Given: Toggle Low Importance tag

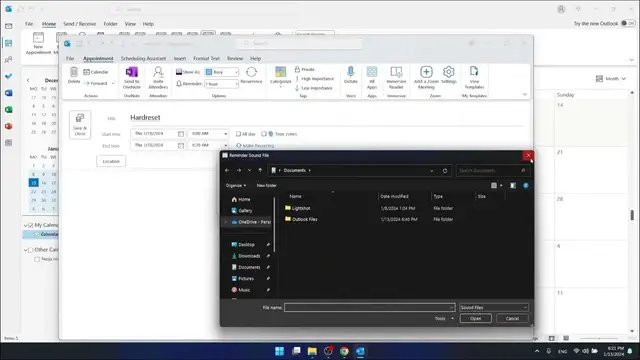Looking at the screenshot, I should (314, 88).
